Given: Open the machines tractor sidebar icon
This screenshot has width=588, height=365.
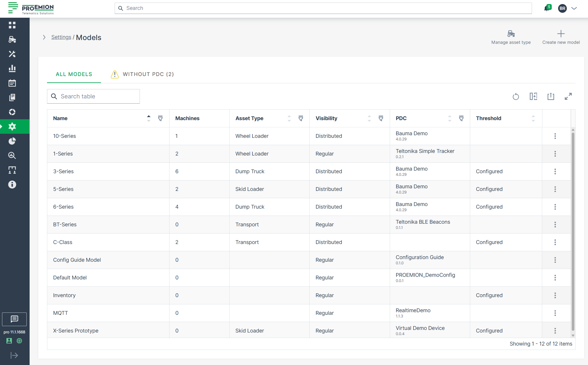Looking at the screenshot, I should (x=12, y=39).
